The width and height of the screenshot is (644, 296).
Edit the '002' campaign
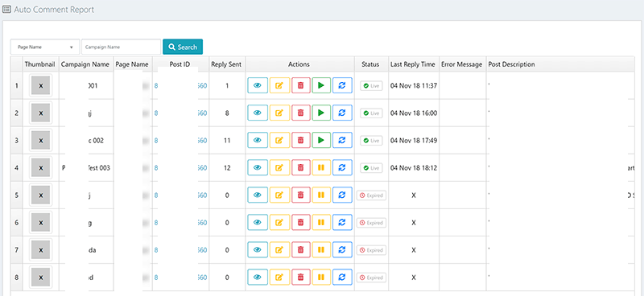279,141
